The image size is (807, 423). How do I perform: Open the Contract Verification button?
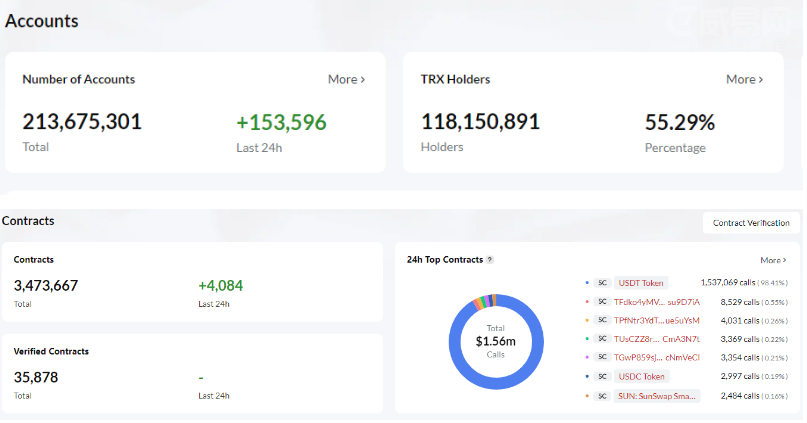[750, 223]
